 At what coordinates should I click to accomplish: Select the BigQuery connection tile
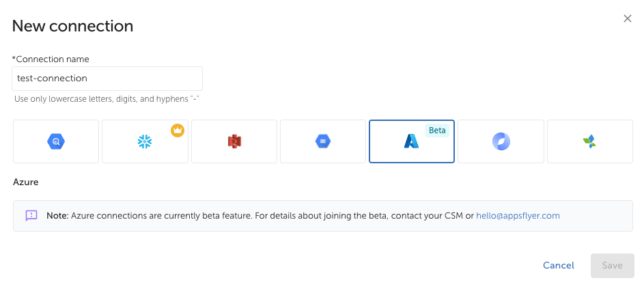[x=56, y=141]
